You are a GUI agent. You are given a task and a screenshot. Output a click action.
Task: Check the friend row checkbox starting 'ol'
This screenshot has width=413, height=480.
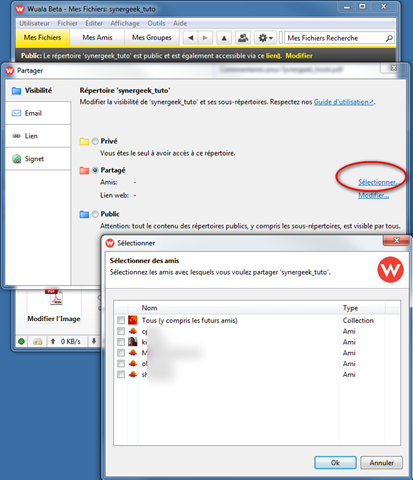(x=121, y=363)
